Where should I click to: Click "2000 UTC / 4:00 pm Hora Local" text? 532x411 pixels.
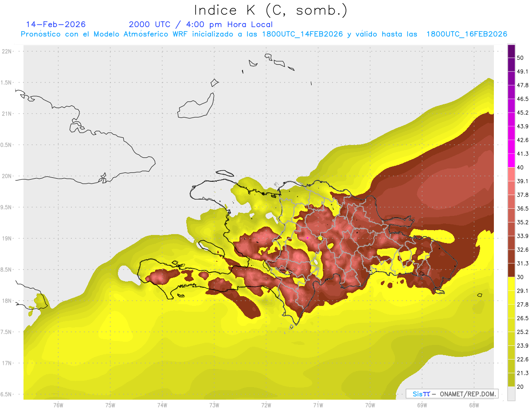click(201, 24)
